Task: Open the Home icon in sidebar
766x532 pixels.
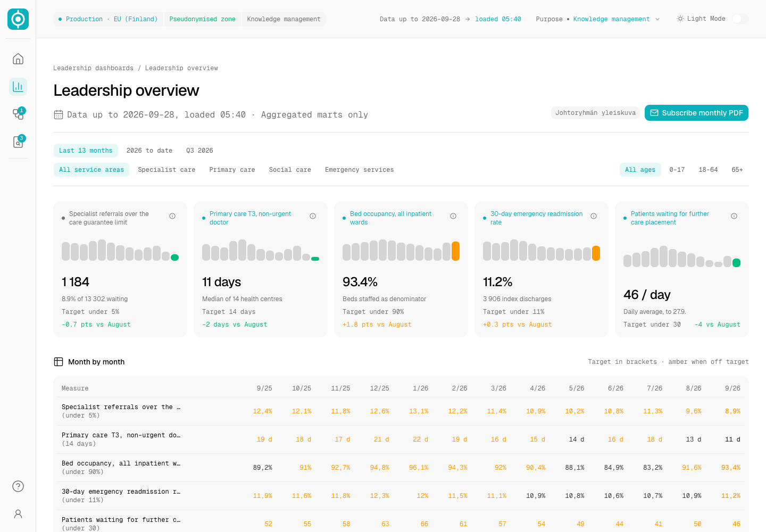Action: click(x=18, y=59)
